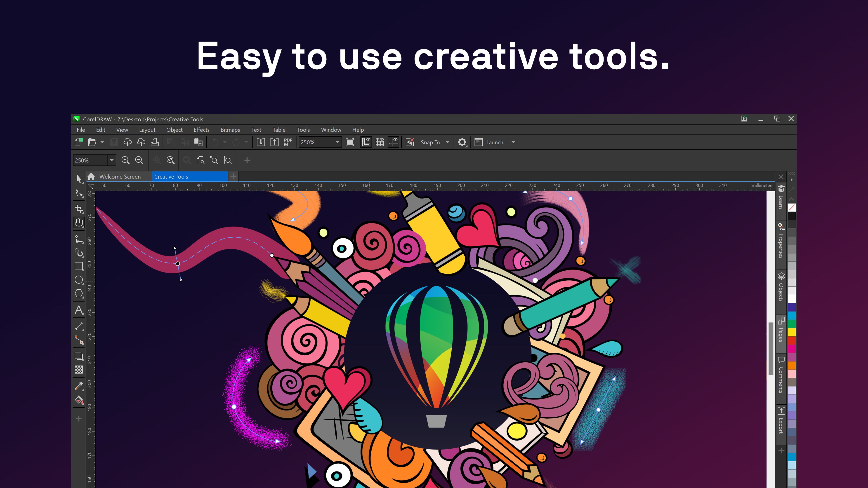Screen dimensions: 868x488
Task: Open the Launch dropdown
Action: (x=513, y=142)
